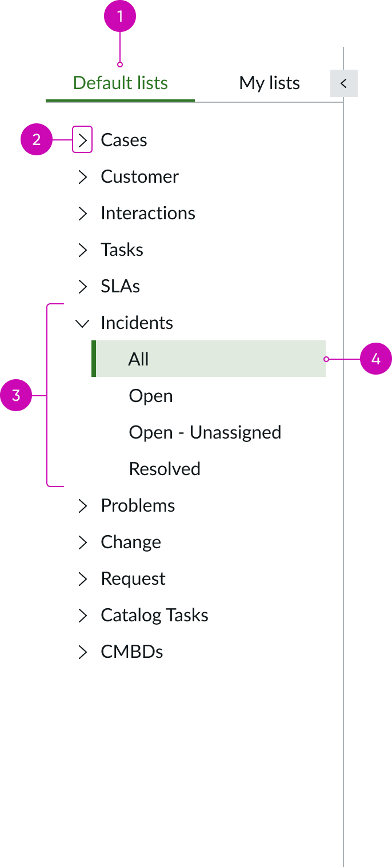The image size is (392, 868).
Task: Expand the Interactions list
Action: [83, 213]
